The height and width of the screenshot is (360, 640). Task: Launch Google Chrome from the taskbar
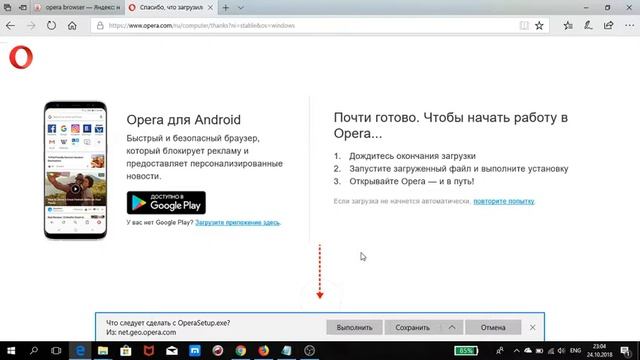[x=241, y=351]
